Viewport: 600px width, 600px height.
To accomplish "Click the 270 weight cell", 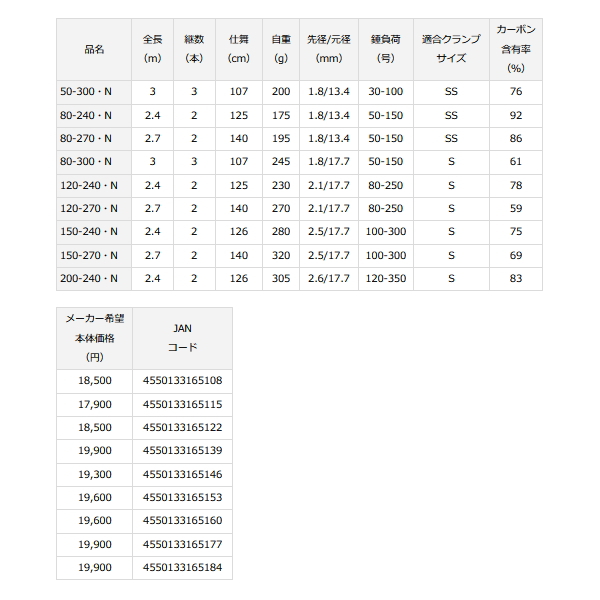I will click(281, 209).
